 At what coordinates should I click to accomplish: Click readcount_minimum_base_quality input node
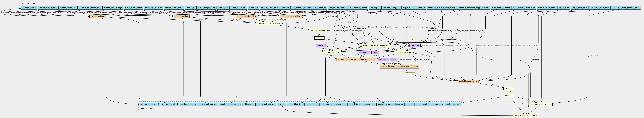click(442, 8)
